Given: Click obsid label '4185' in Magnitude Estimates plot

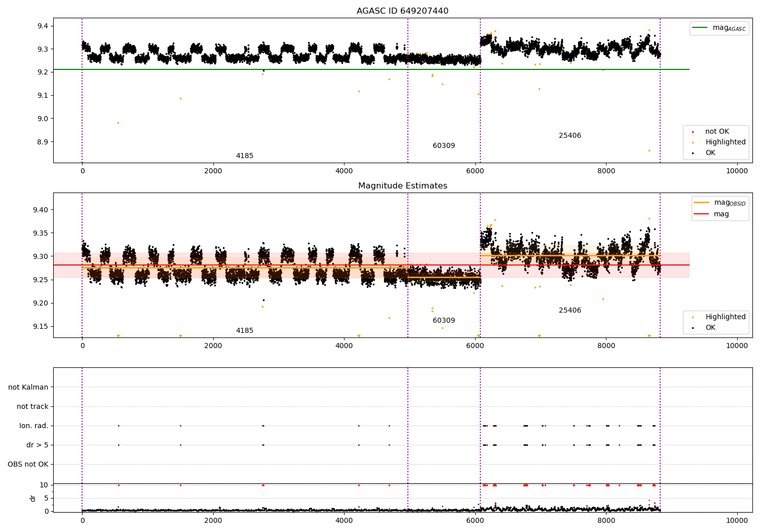Looking at the screenshot, I should coord(245,331).
